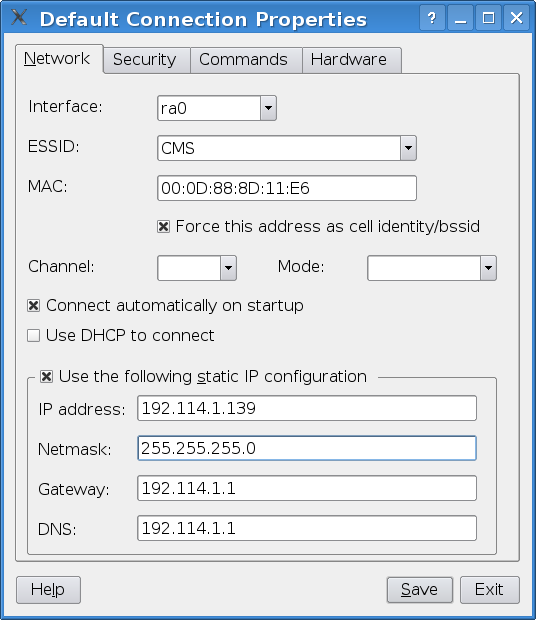Screen dimensions: 536x620
Task: Click the question mark help titlebar icon
Action: tap(432, 18)
